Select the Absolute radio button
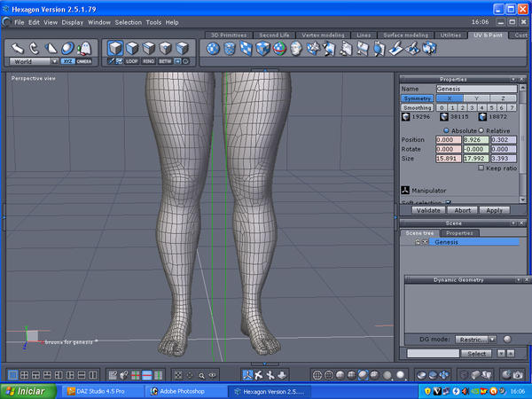Screen dimensions: 532x399 [445, 129]
